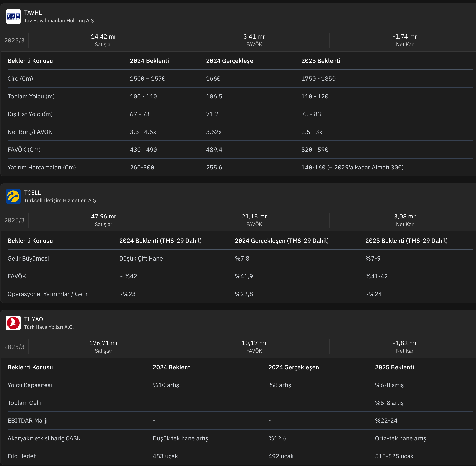Click the %22-24 EBITDAR expectation cell
The width and height of the screenshot is (476, 466).
point(386,420)
